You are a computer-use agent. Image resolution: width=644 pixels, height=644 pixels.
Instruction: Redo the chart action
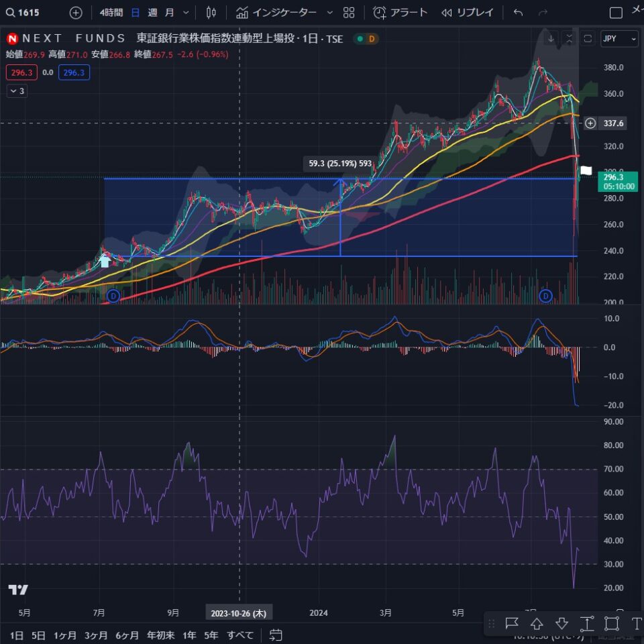[543, 13]
